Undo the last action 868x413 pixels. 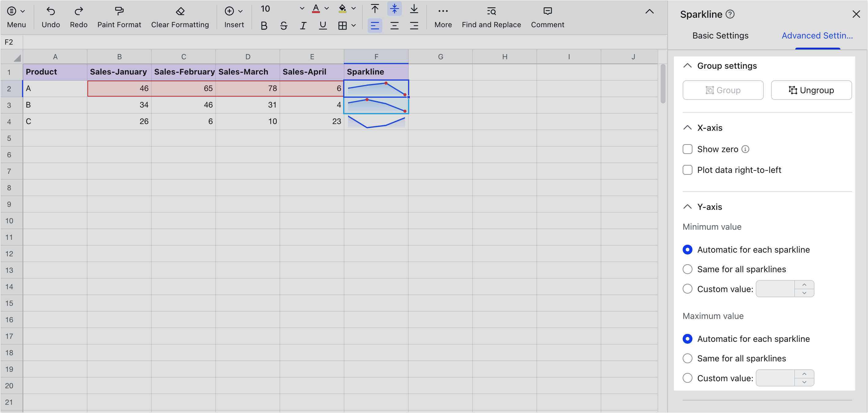[50, 16]
